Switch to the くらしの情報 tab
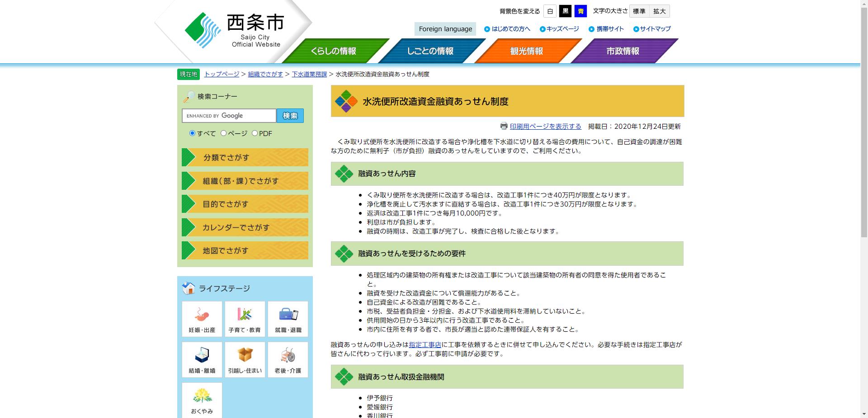868x418 pixels. click(335, 51)
